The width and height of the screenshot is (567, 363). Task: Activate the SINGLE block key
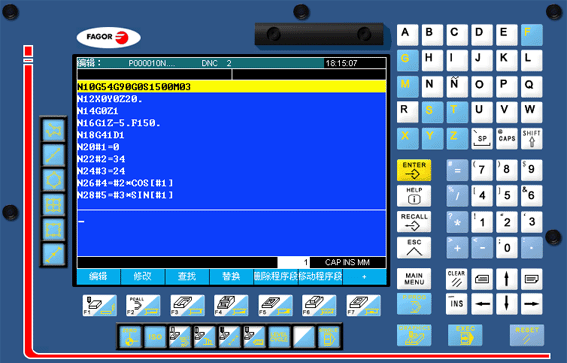[329, 337]
